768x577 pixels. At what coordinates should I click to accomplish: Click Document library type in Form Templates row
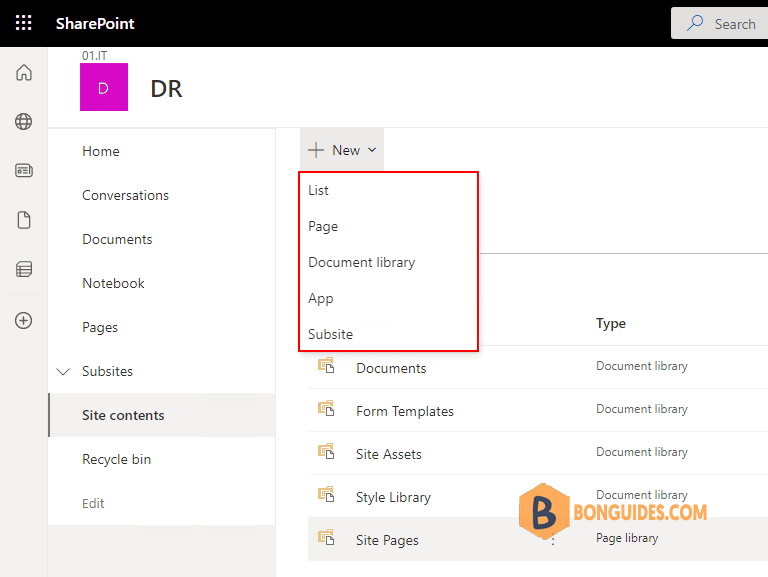coord(642,409)
